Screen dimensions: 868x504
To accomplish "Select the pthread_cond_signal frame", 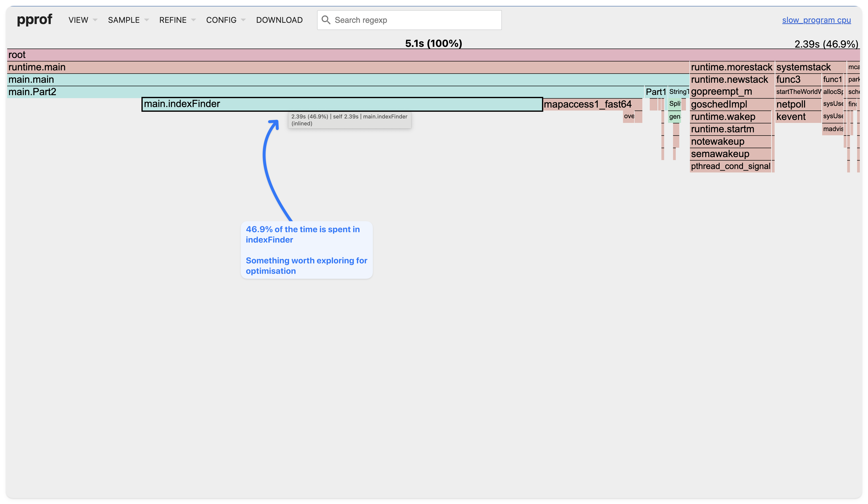I will (x=731, y=167).
